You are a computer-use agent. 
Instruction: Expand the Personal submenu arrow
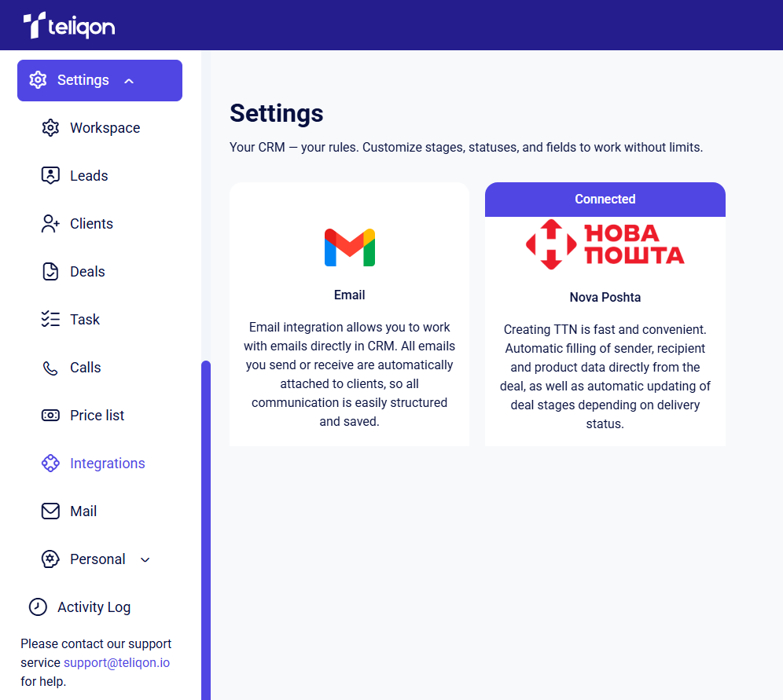[145, 560]
